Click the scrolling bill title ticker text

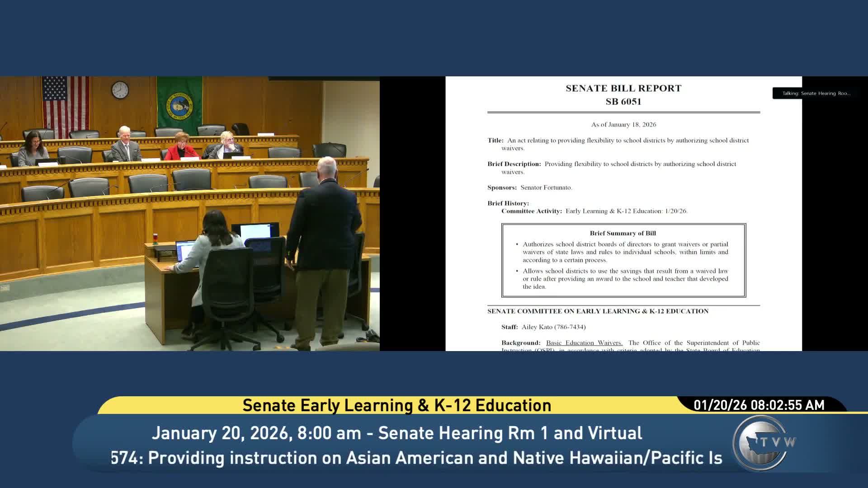[416, 458]
